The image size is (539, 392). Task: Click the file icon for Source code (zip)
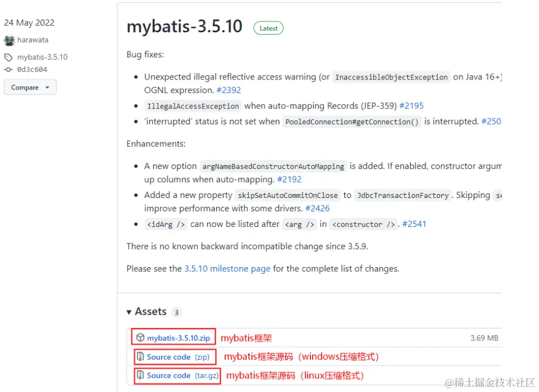[140, 356]
